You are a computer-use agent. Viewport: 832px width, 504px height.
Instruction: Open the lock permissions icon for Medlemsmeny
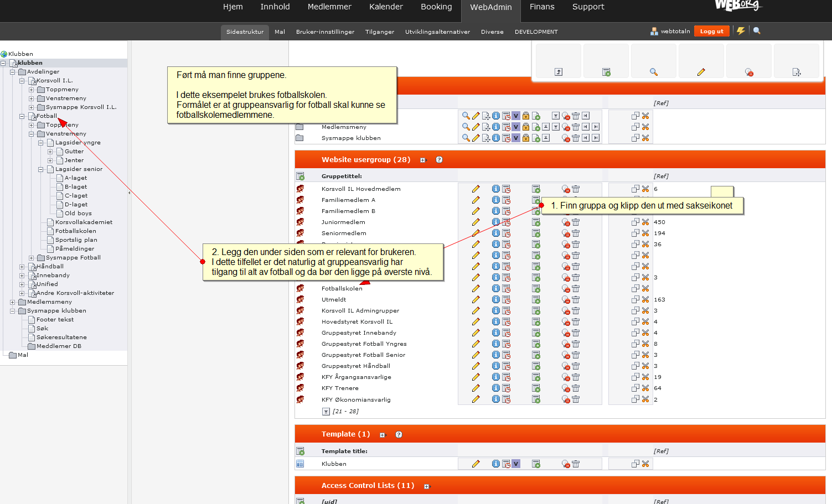pos(526,127)
